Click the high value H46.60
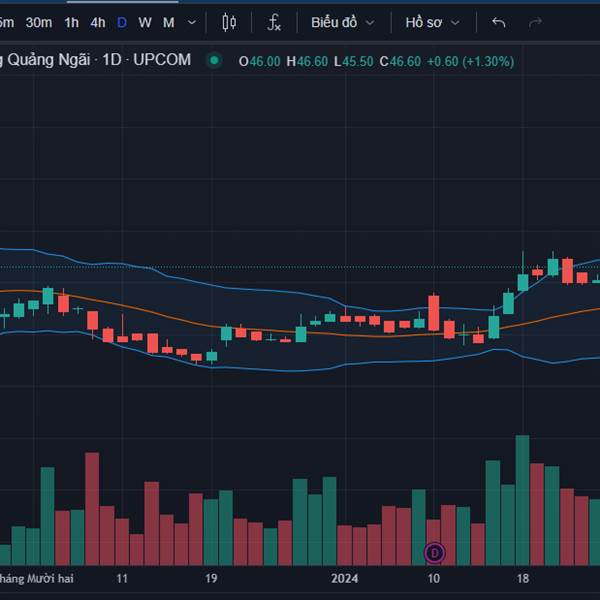The width and height of the screenshot is (600, 600). tap(307, 61)
